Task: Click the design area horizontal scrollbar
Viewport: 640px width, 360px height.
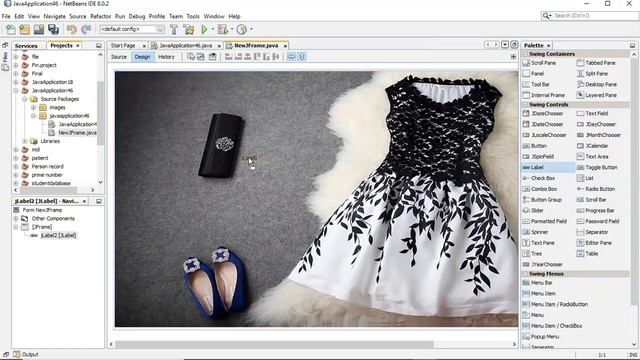Action: tap(274, 344)
